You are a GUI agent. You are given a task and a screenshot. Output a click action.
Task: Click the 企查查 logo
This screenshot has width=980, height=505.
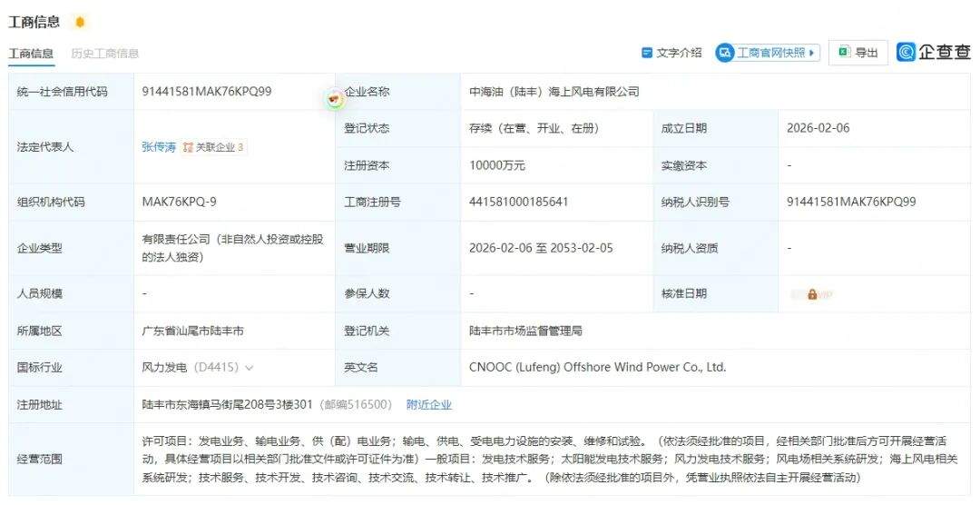pos(934,52)
